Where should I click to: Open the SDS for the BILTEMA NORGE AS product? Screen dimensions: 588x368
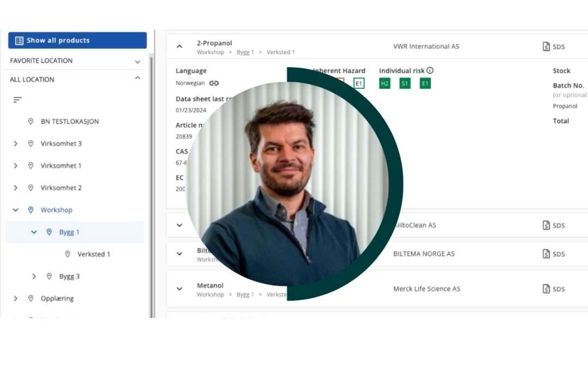point(553,254)
